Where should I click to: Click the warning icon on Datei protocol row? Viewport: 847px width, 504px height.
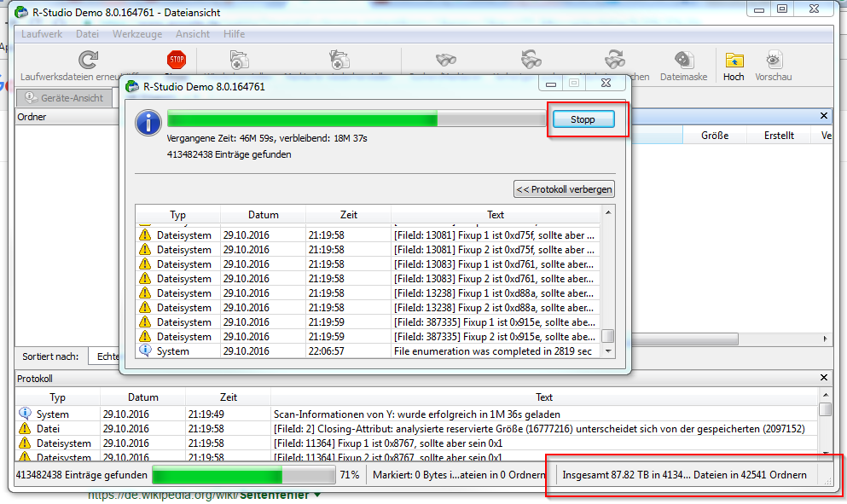click(x=25, y=428)
